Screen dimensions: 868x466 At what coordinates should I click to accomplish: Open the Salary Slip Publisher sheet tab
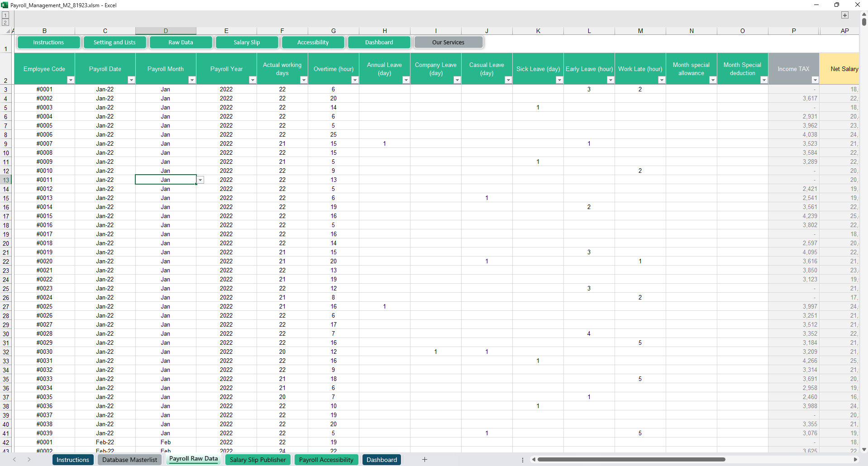click(258, 460)
